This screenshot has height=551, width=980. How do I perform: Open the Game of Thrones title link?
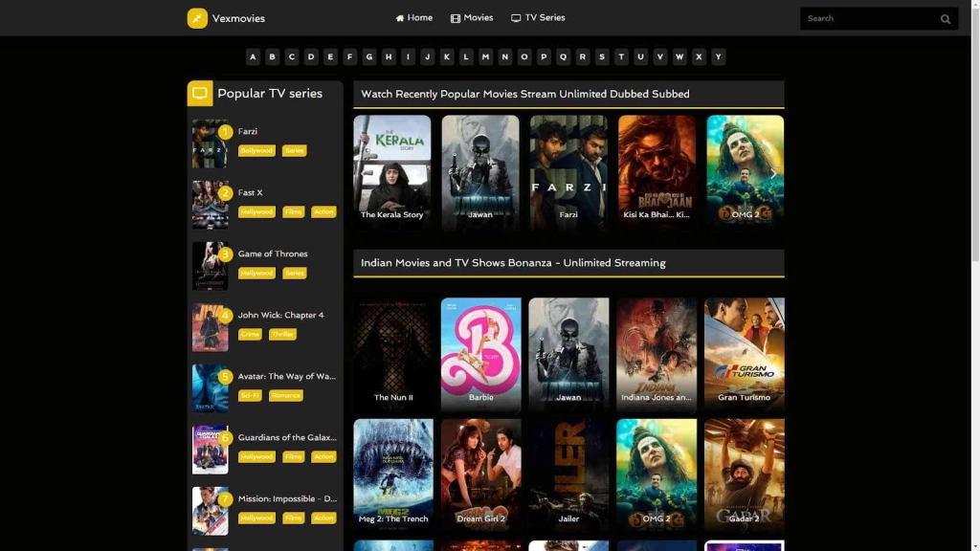[x=273, y=254]
